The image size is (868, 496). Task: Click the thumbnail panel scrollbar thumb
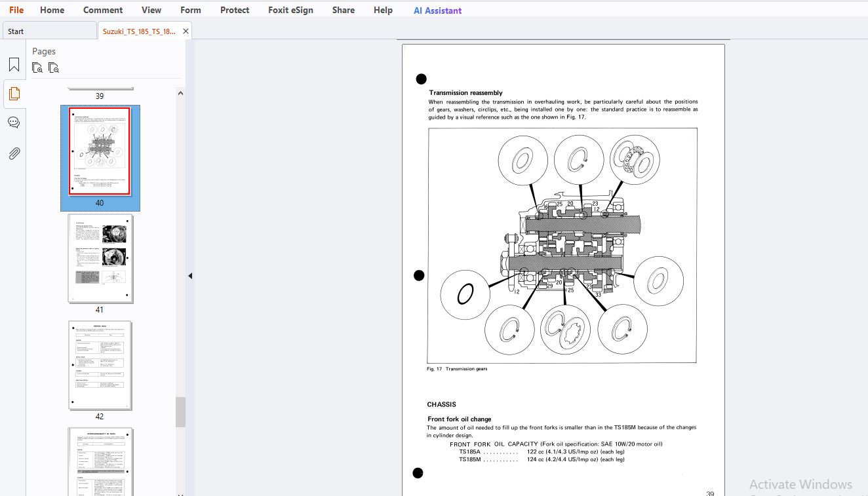180,412
